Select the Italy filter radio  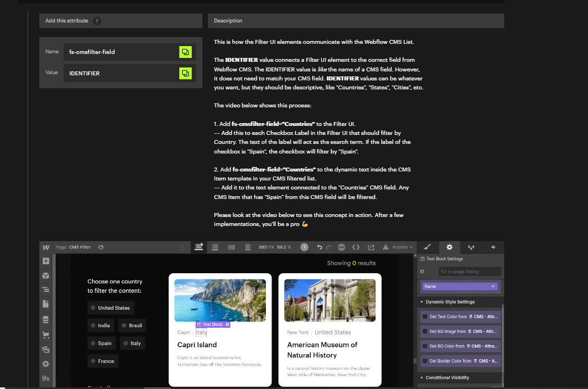tap(125, 343)
